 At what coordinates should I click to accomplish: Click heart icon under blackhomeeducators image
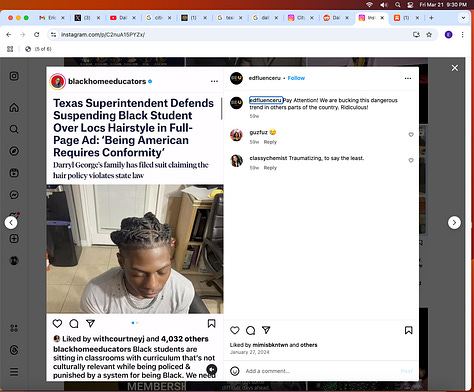click(57, 323)
